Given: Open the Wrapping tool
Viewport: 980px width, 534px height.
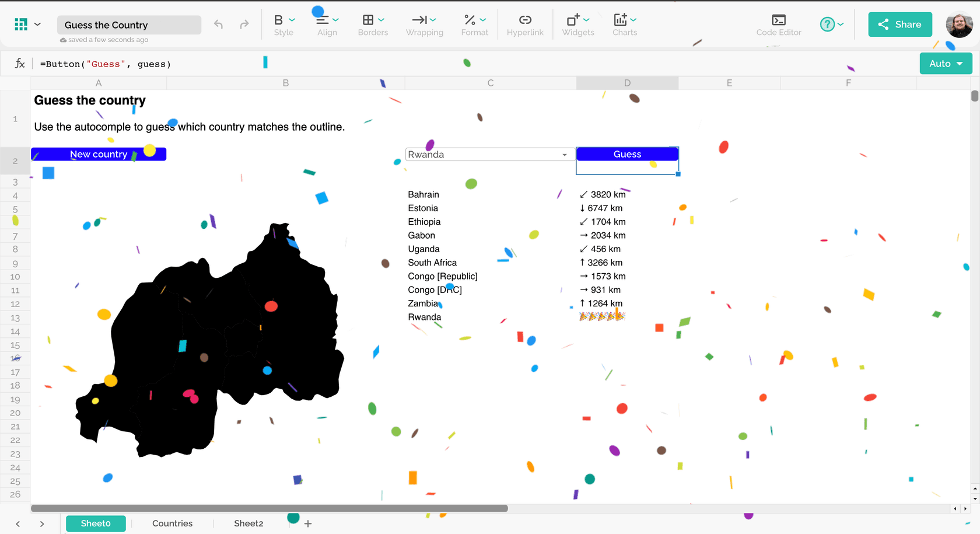Looking at the screenshot, I should (x=419, y=20).
